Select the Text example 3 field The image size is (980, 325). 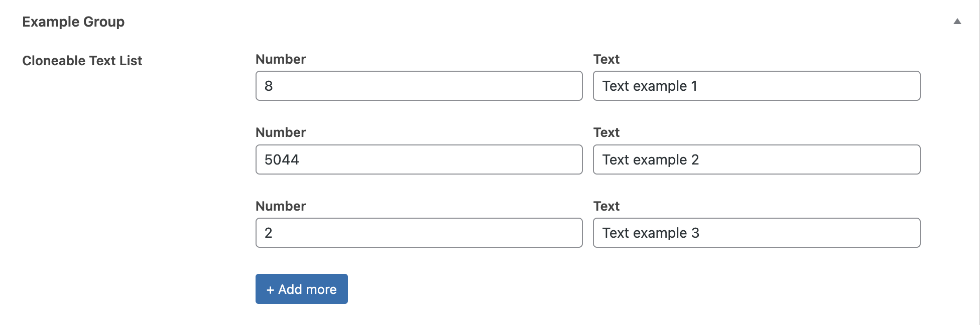pos(756,233)
